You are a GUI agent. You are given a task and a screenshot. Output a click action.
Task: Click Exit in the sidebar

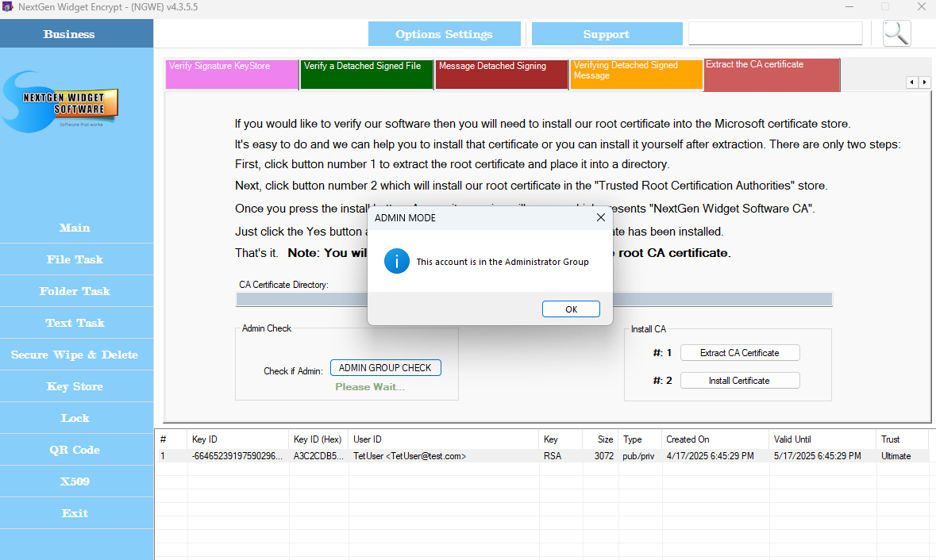click(75, 513)
